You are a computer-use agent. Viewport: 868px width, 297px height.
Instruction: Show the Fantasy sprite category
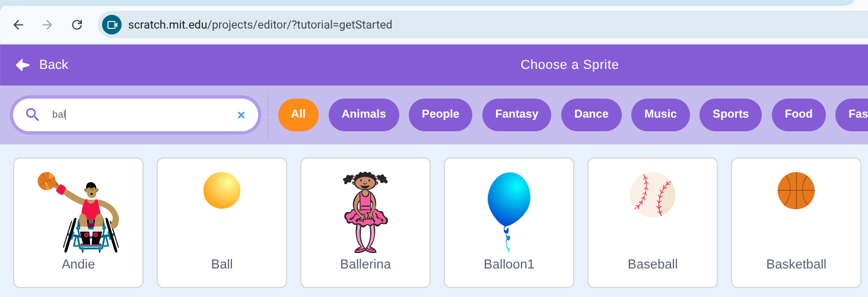517,114
